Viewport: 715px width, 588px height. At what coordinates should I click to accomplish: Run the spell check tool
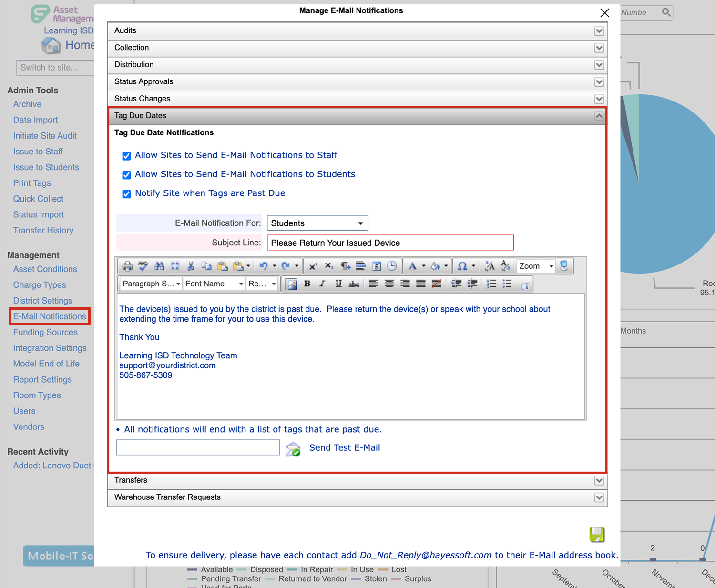pyautogui.click(x=143, y=266)
